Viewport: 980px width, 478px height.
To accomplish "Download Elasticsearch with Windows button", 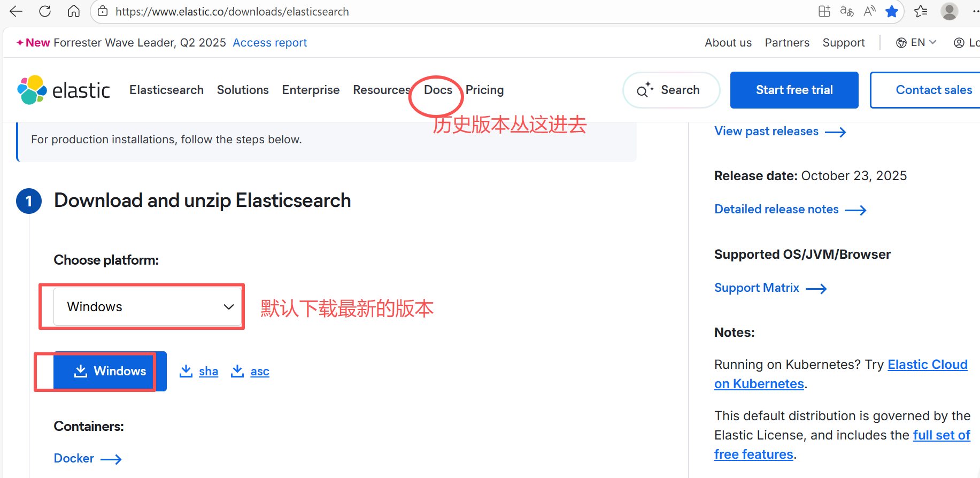I will coord(110,371).
